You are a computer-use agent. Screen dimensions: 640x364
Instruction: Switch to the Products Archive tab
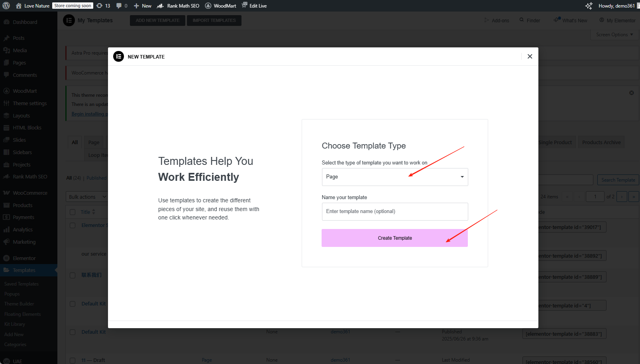click(x=601, y=142)
